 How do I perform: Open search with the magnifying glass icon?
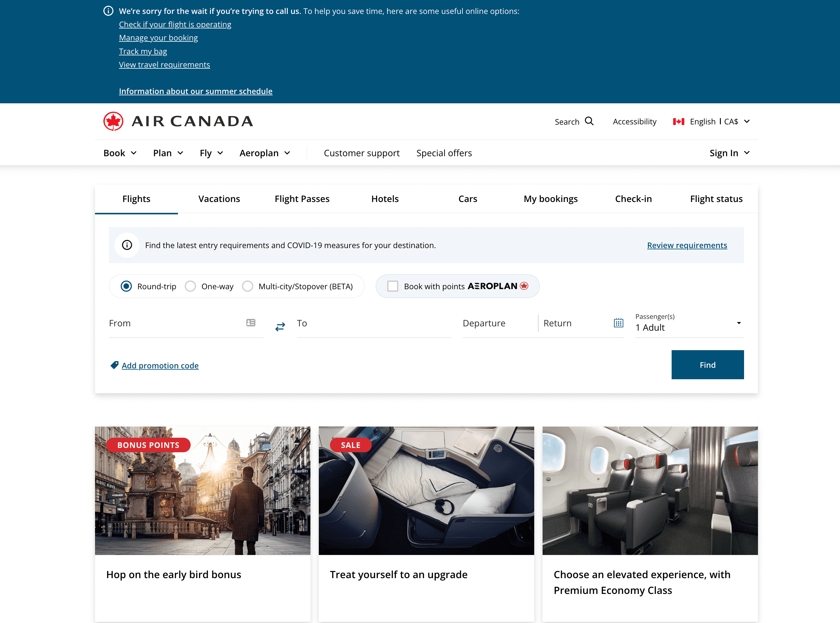pos(589,121)
